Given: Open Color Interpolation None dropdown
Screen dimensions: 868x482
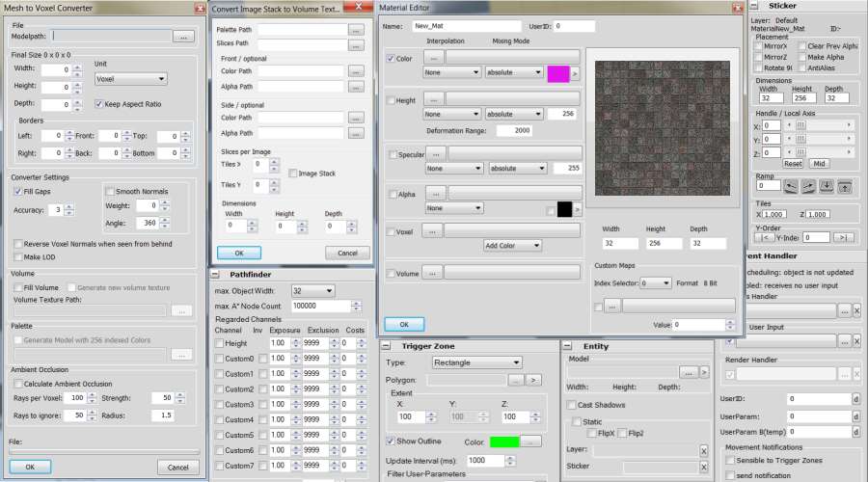Looking at the screenshot, I should coord(451,72).
